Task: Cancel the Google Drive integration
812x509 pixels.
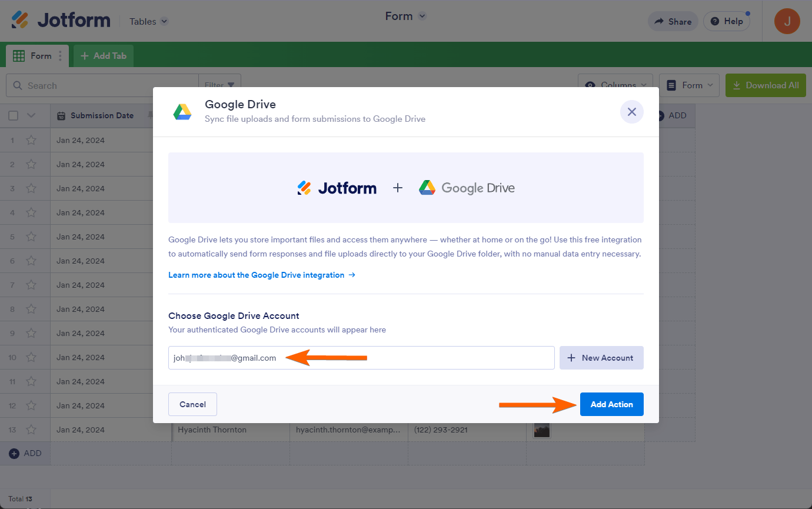Action: point(192,404)
